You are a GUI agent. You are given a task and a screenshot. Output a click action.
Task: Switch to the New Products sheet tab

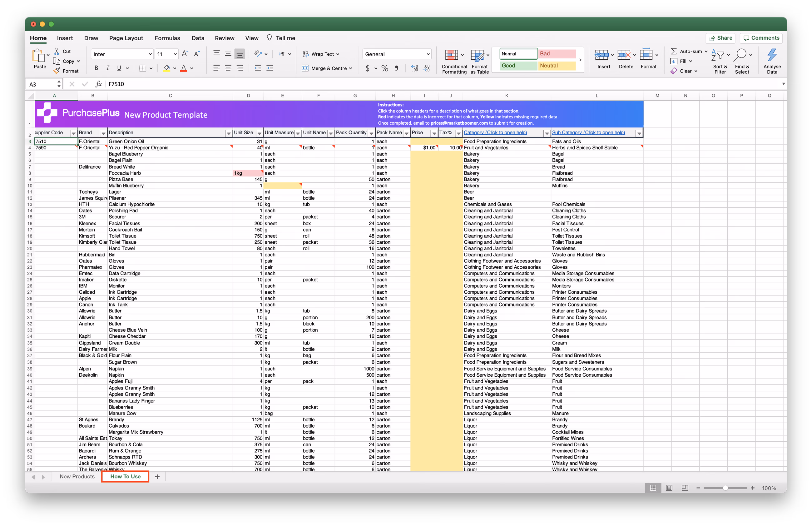77,477
